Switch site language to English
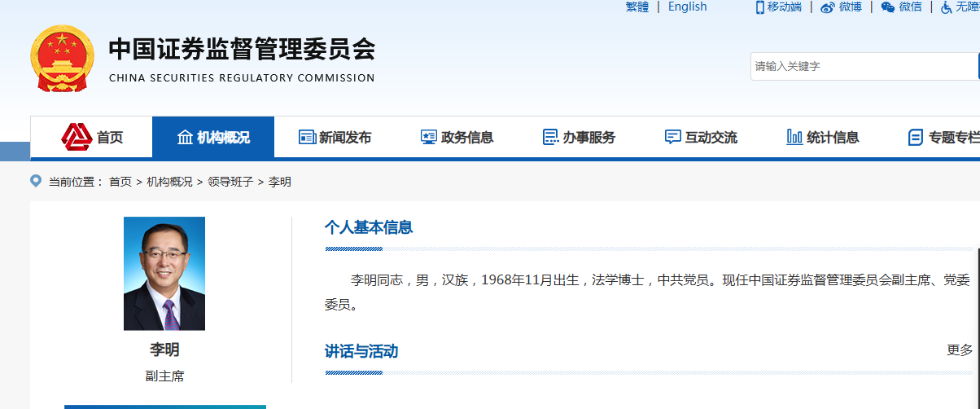980x409 pixels. point(687,7)
